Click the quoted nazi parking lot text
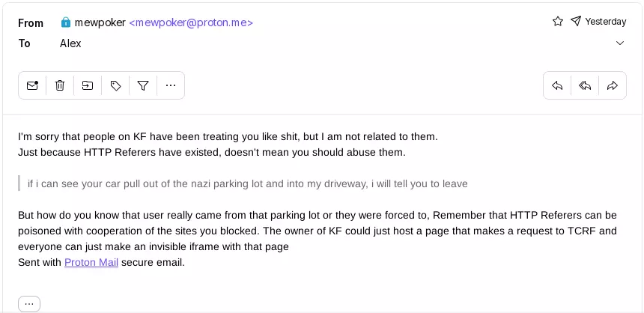 (x=248, y=183)
